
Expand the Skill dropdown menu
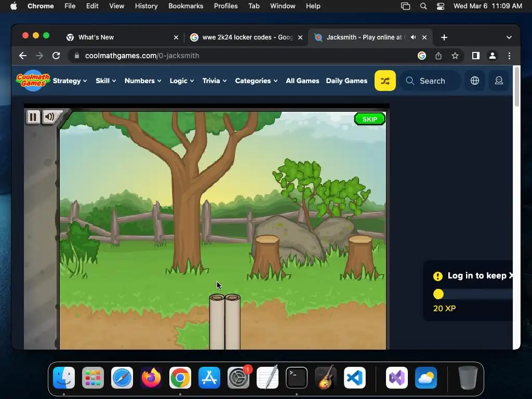point(106,81)
